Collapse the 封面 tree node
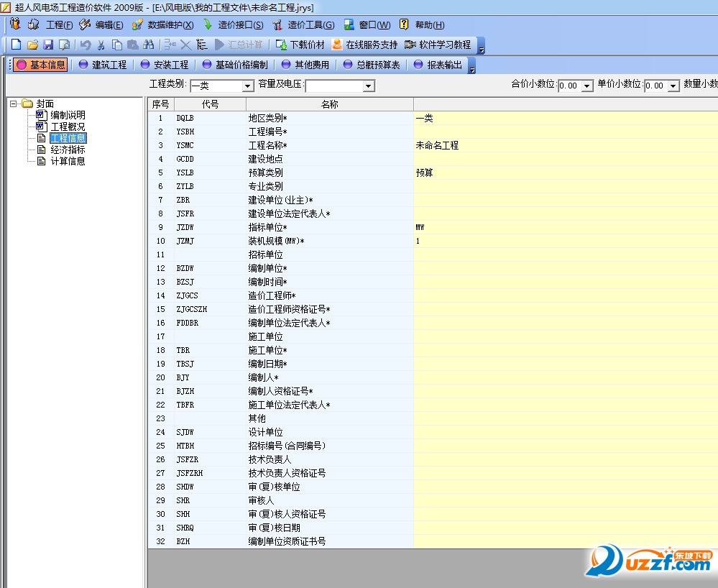The image size is (718, 588). click(x=13, y=104)
